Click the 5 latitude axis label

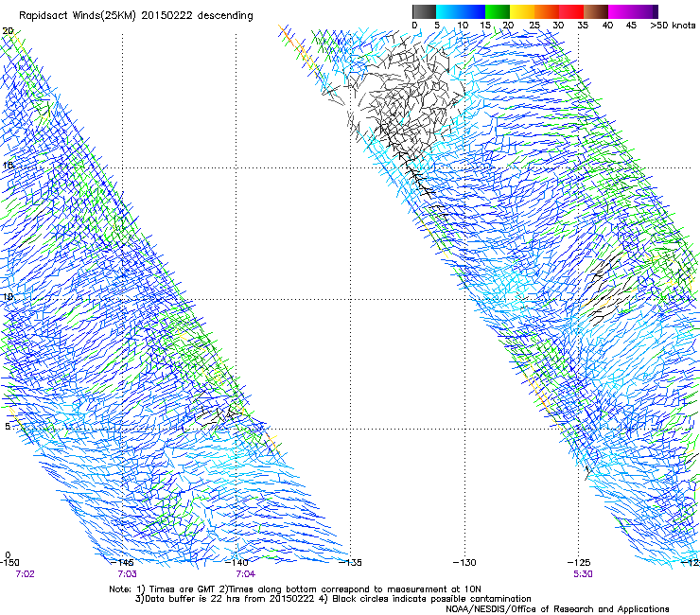tap(8, 427)
